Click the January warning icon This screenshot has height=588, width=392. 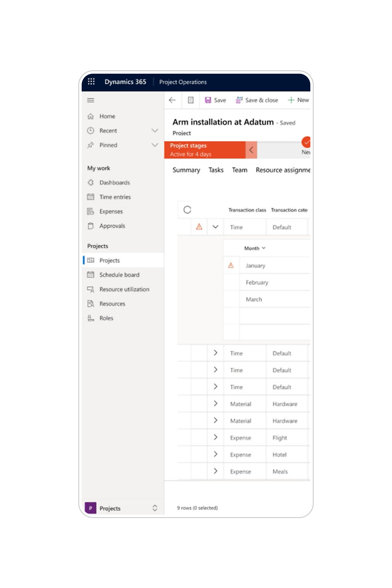click(231, 266)
